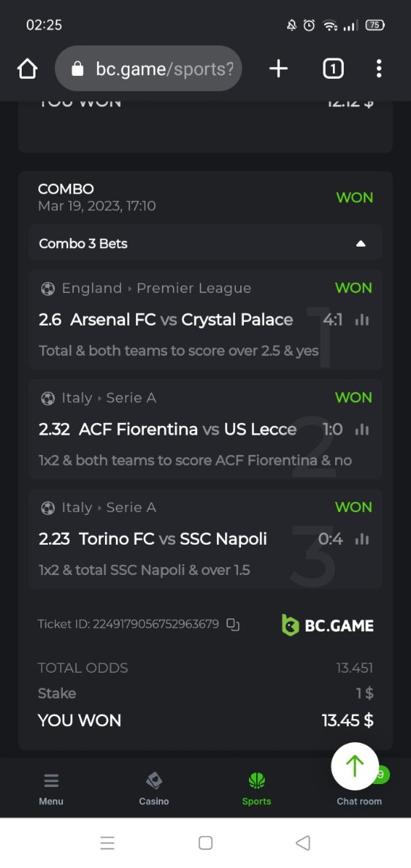Open the browser three-dot menu

[x=379, y=69]
